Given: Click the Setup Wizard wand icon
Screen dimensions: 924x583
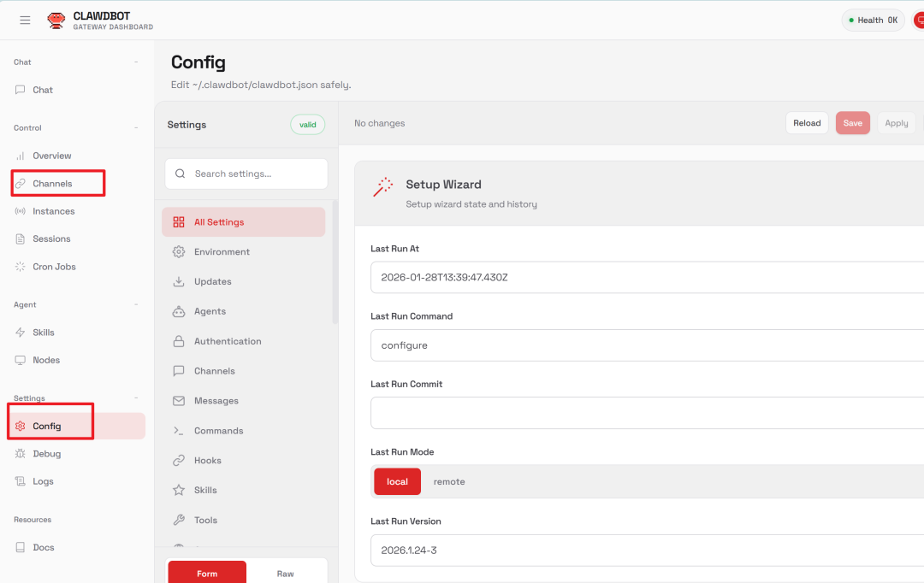Looking at the screenshot, I should (x=383, y=186).
